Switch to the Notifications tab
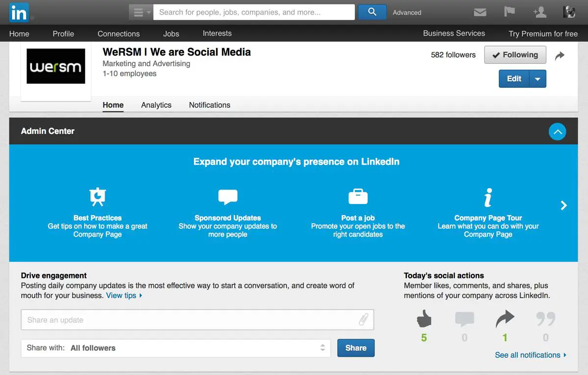The width and height of the screenshot is (588, 375). click(x=209, y=105)
